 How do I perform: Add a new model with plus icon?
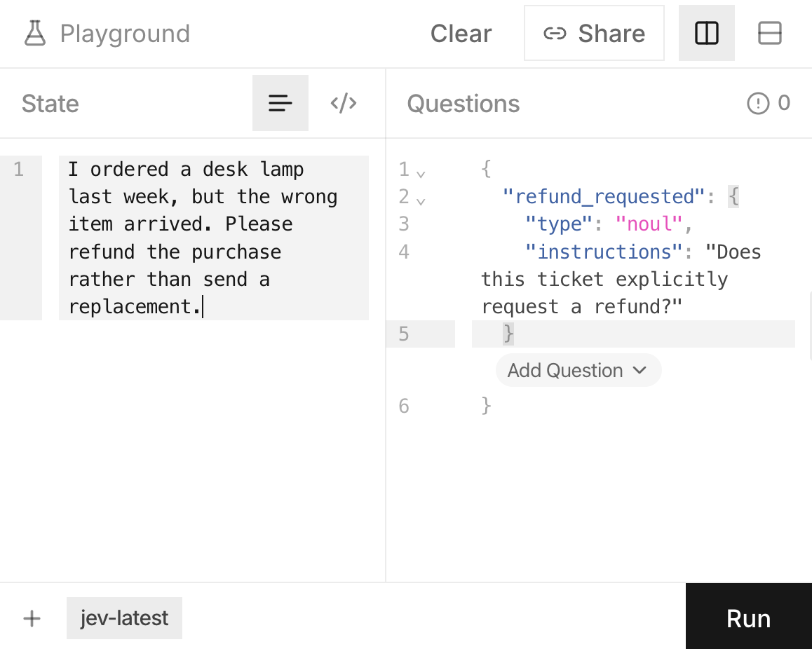tap(32, 618)
